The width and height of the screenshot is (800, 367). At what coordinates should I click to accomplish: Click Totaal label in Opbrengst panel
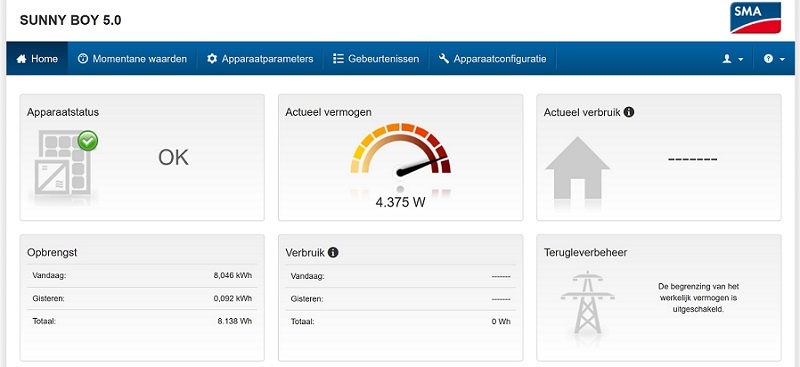click(x=44, y=321)
